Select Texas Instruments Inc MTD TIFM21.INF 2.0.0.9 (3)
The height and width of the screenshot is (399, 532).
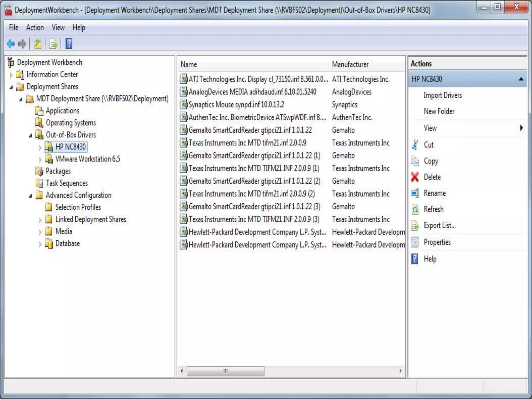pyautogui.click(x=254, y=219)
